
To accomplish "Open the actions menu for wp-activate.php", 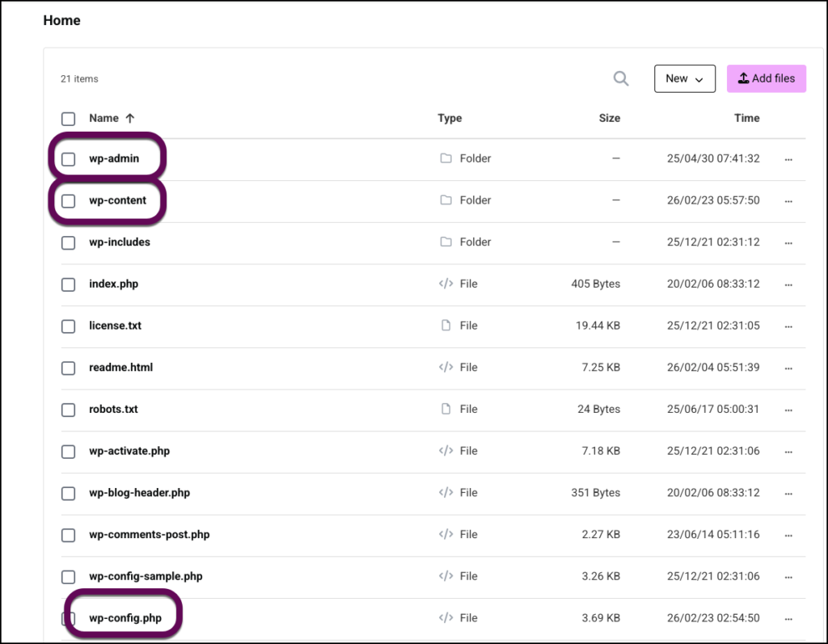I will [788, 451].
